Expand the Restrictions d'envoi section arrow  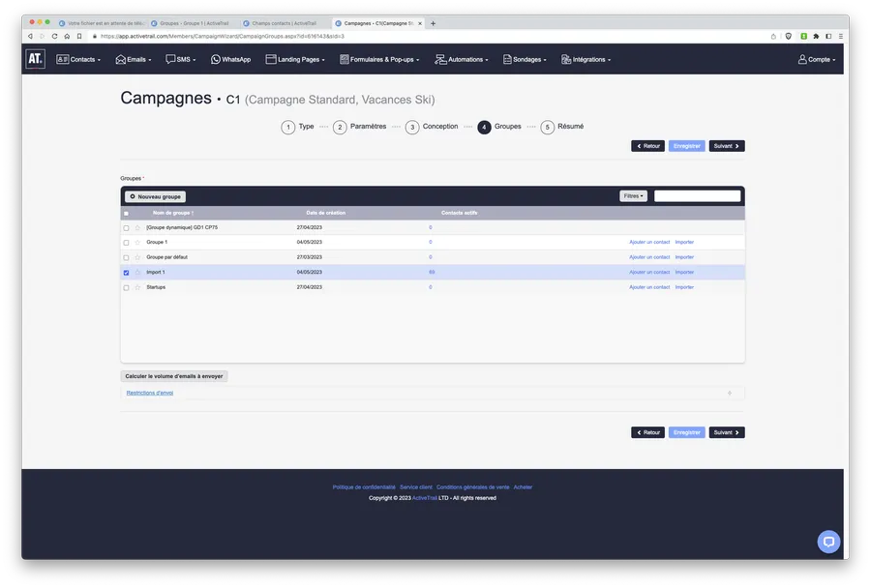(730, 393)
